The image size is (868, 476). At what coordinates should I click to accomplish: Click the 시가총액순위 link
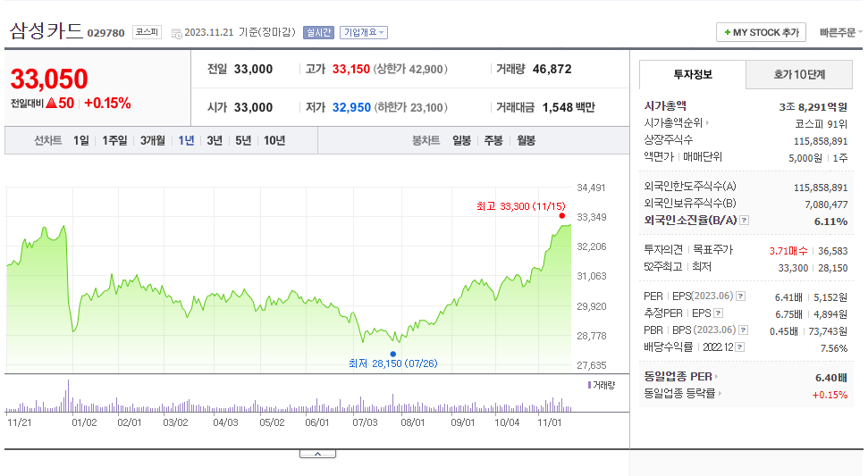point(673,122)
